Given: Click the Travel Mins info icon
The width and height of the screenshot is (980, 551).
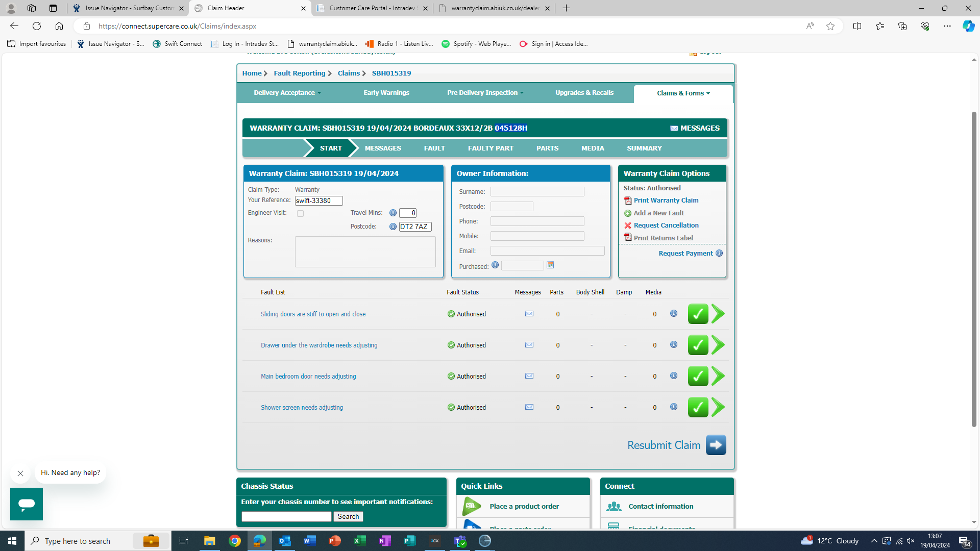Looking at the screenshot, I should [393, 213].
